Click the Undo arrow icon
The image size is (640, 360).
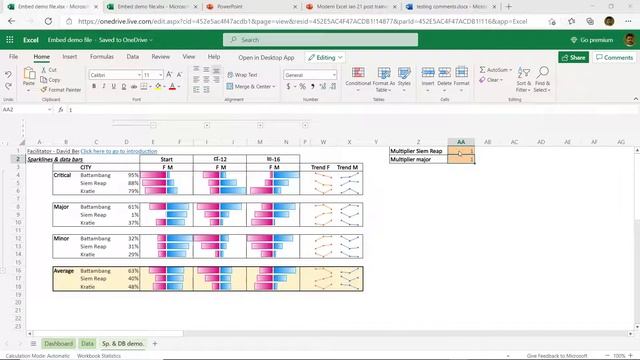coord(8,75)
